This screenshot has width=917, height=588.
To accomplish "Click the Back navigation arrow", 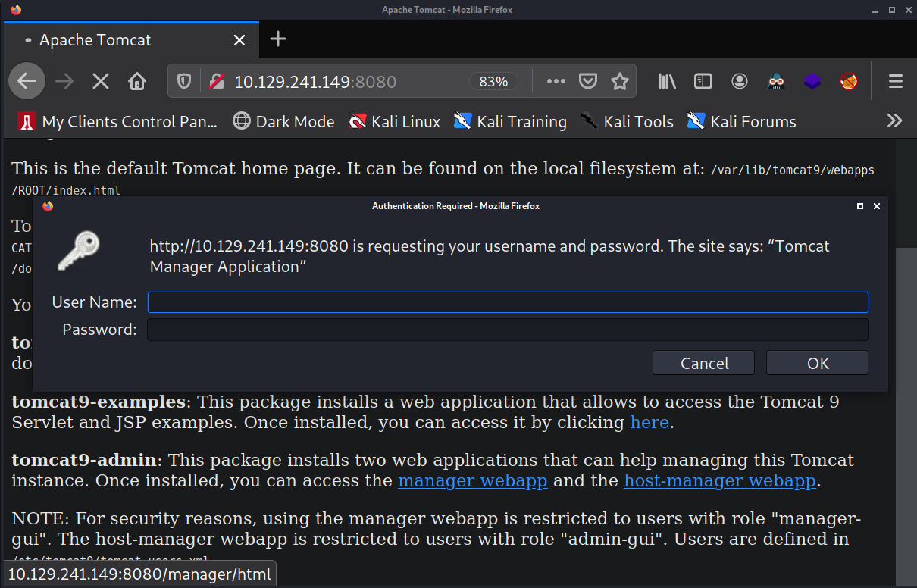I will click(x=27, y=81).
